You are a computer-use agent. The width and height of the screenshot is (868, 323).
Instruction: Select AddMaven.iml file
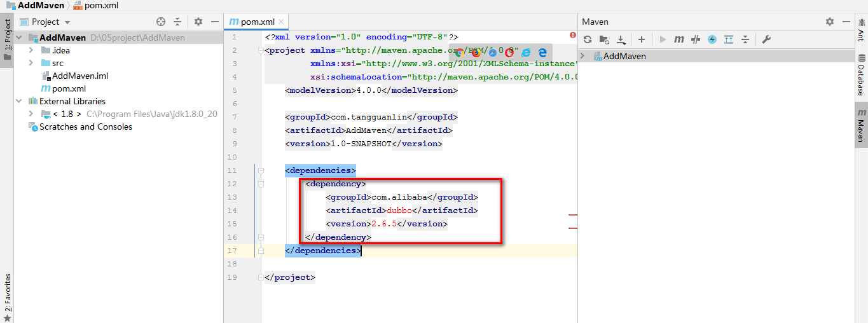[x=80, y=76]
